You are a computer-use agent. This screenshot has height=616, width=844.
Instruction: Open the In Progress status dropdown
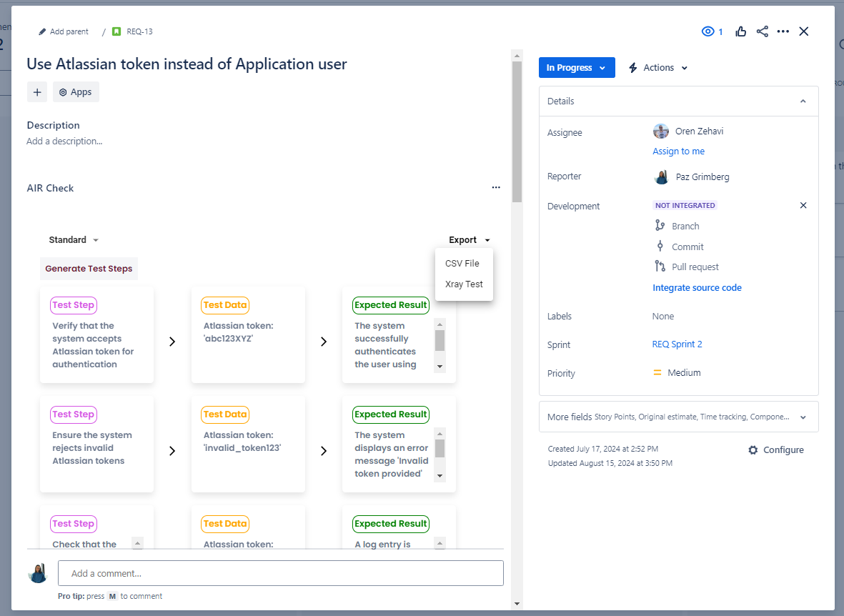pyautogui.click(x=576, y=68)
